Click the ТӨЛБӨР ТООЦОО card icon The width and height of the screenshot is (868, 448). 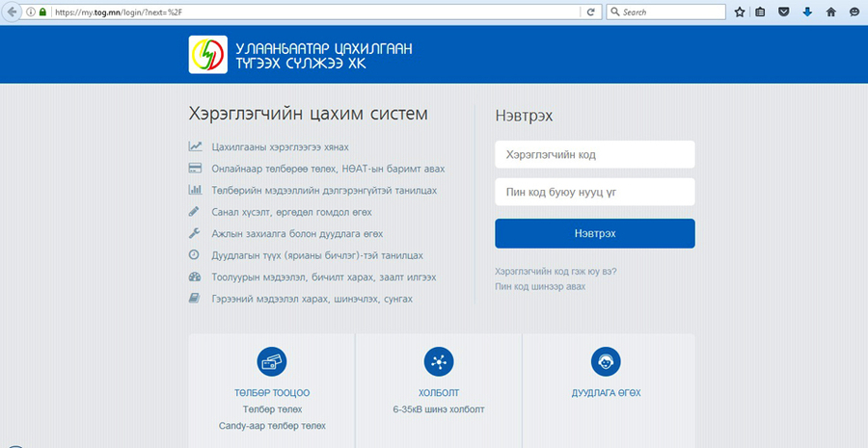(272, 361)
